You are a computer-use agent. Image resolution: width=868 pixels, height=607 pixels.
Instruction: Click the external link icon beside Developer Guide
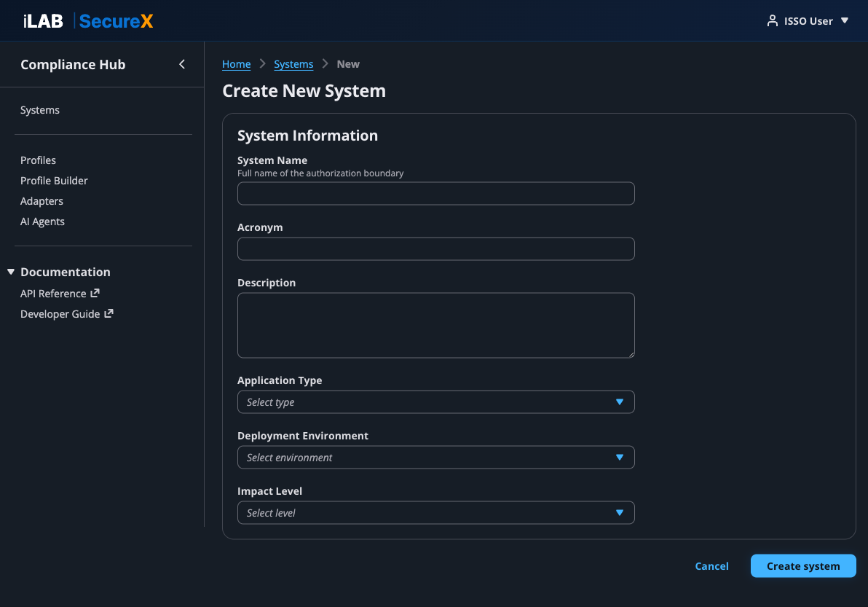point(109,313)
